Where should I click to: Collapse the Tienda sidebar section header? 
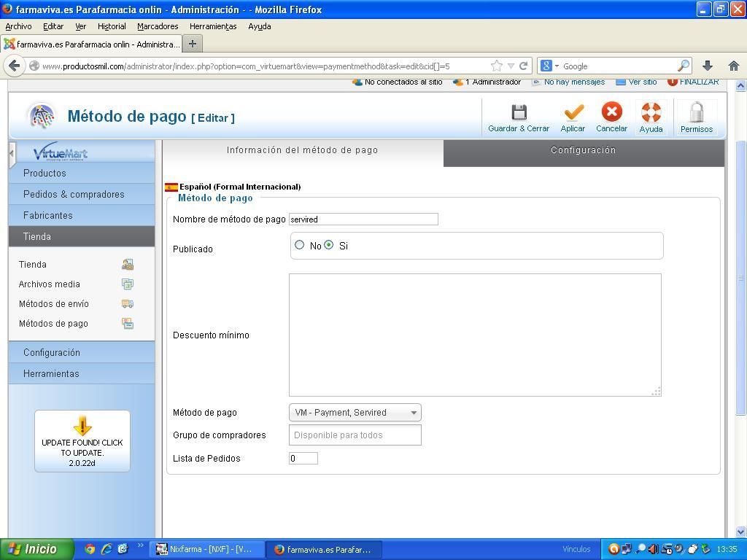82,236
